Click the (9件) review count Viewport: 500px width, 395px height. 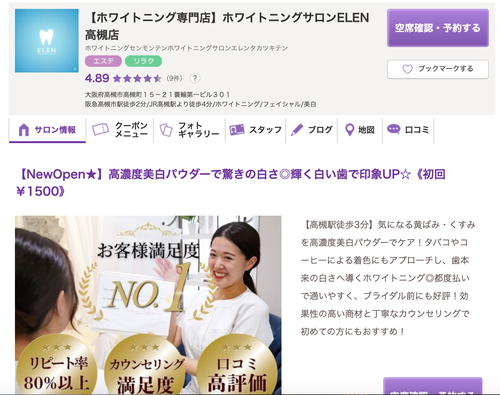[175, 79]
